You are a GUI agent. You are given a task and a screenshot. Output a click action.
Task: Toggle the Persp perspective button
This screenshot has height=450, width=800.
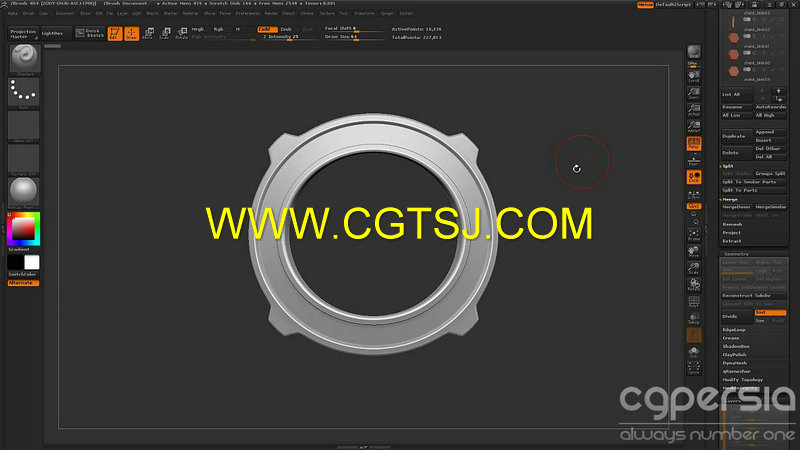point(694,143)
